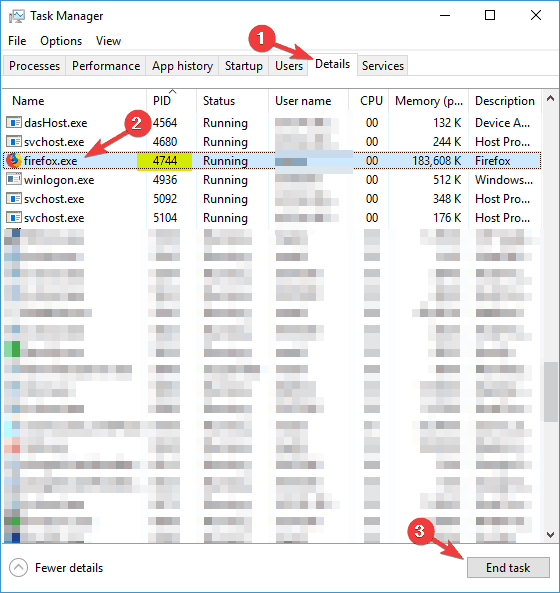Viewport: 560px width, 593px height.
Task: Select the firefox.exe process name
Action: coord(50,161)
